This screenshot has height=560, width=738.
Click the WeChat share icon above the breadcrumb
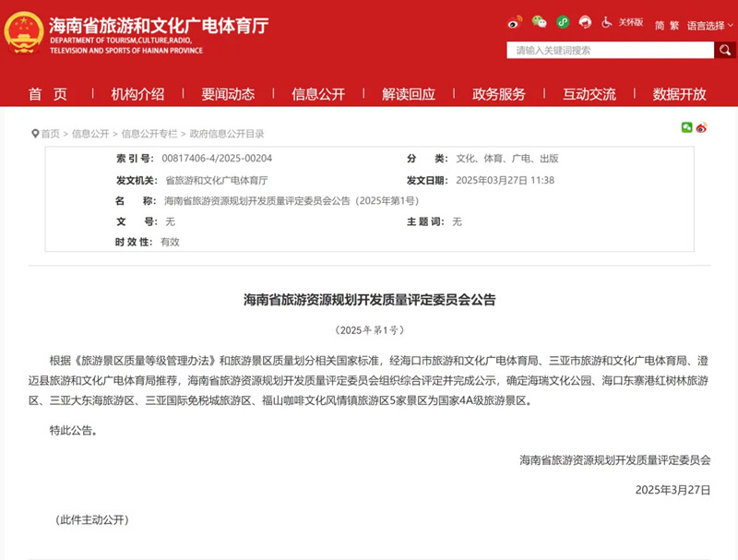click(x=686, y=129)
